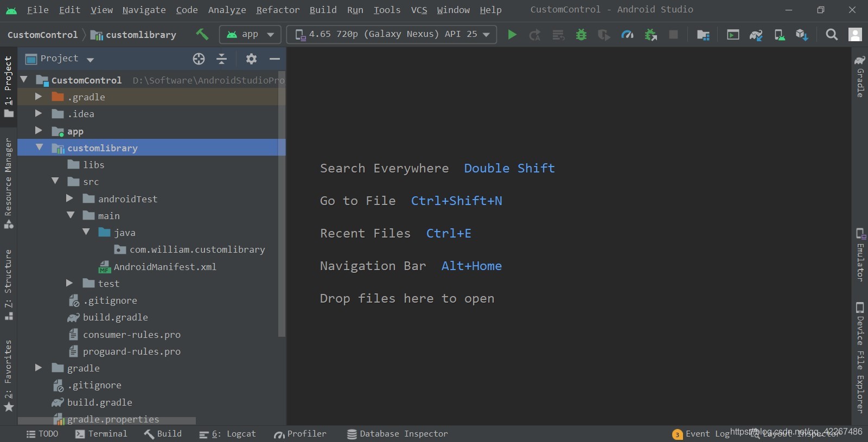Open the Gradle tool window tab
The height and width of the screenshot is (442, 868).
pyautogui.click(x=860, y=76)
